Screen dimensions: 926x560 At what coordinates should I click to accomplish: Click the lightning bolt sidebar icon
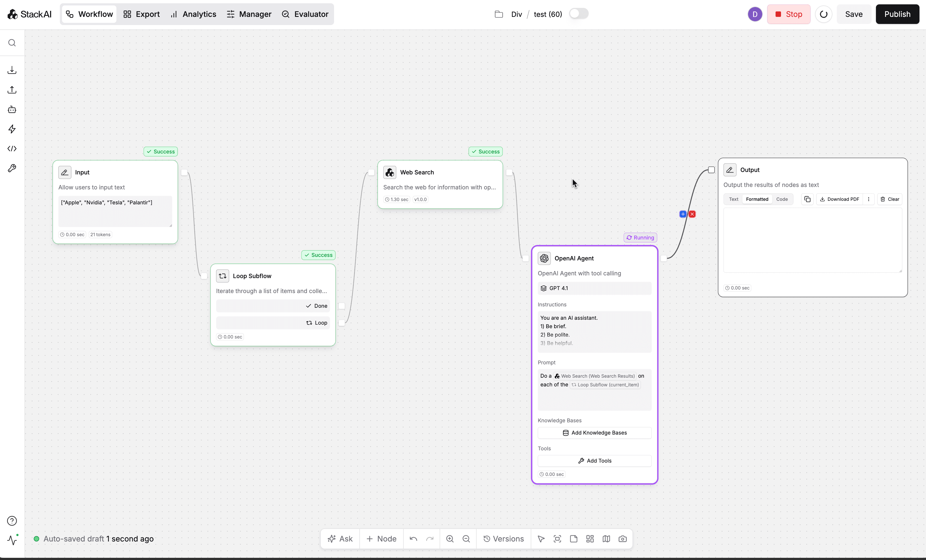[x=12, y=129]
